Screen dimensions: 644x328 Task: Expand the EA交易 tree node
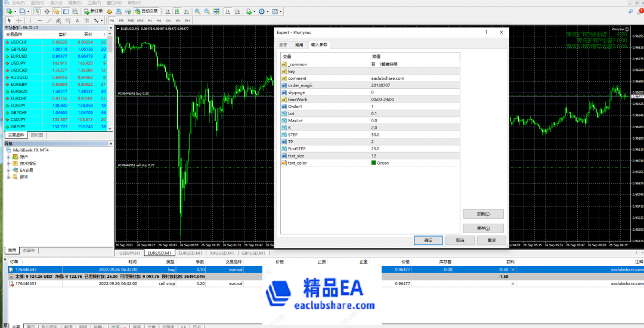(x=8, y=170)
